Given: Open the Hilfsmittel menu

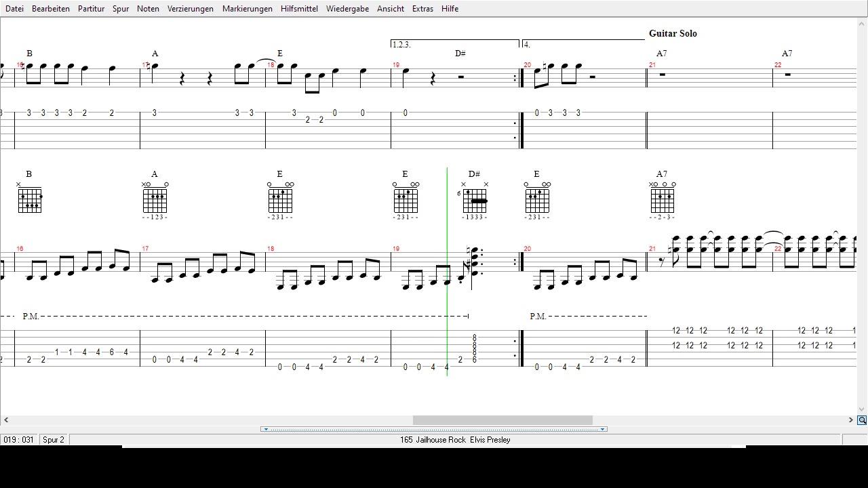Looking at the screenshot, I should point(299,9).
